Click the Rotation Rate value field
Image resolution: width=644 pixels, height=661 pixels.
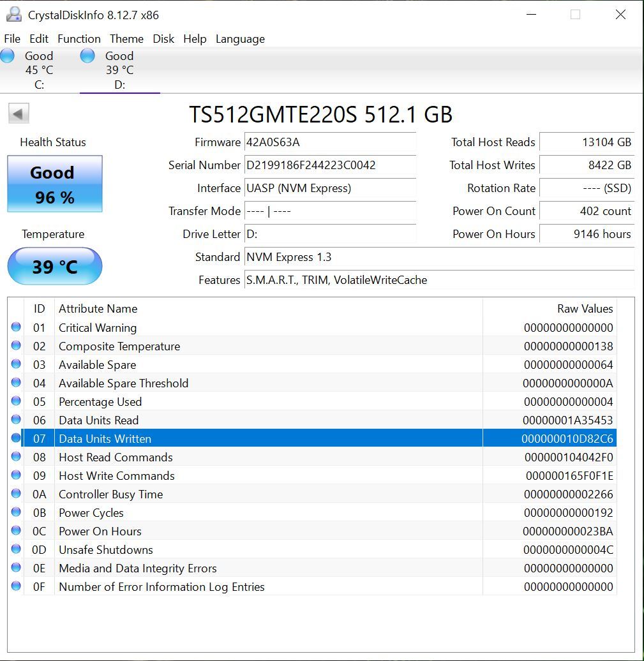click(x=587, y=188)
